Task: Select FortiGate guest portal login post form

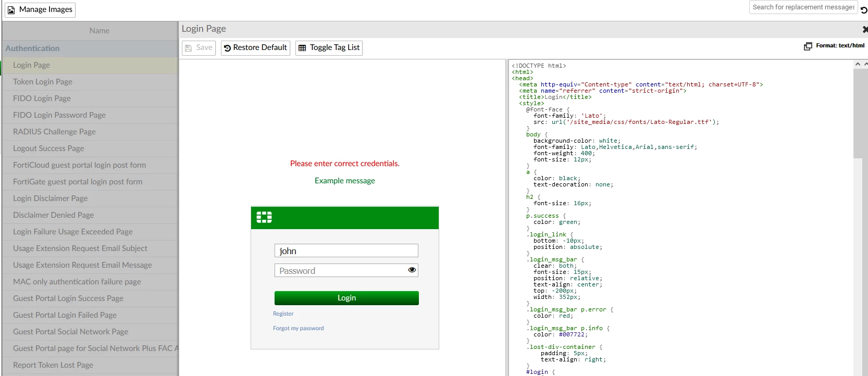Action: (90, 182)
